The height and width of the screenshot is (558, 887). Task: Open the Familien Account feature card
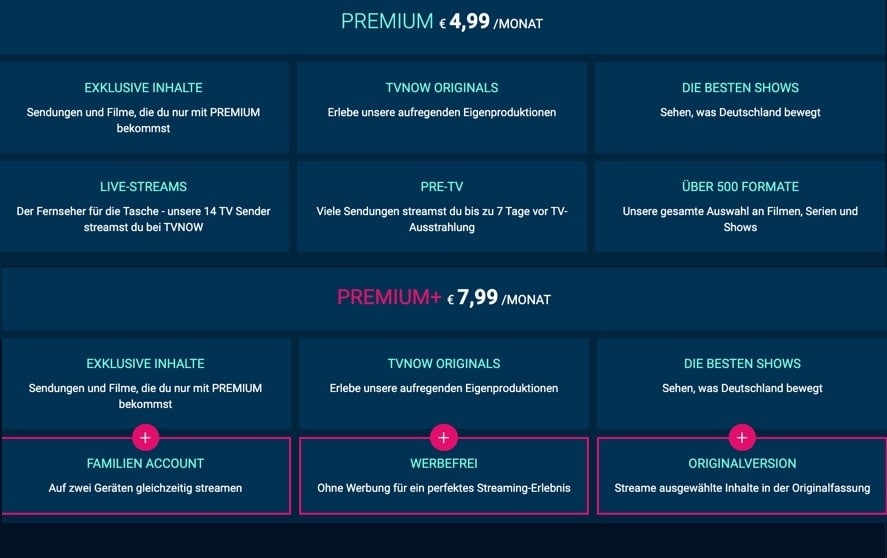tap(146, 477)
